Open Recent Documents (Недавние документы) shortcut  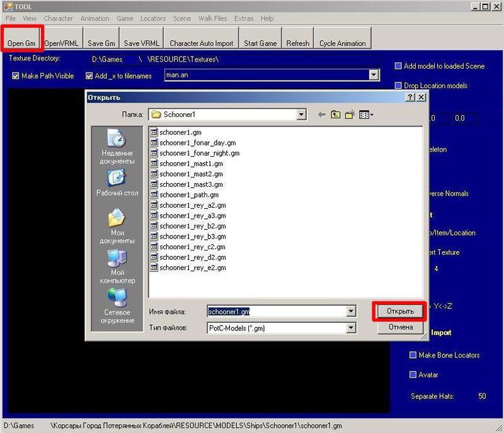pyautogui.click(x=117, y=147)
